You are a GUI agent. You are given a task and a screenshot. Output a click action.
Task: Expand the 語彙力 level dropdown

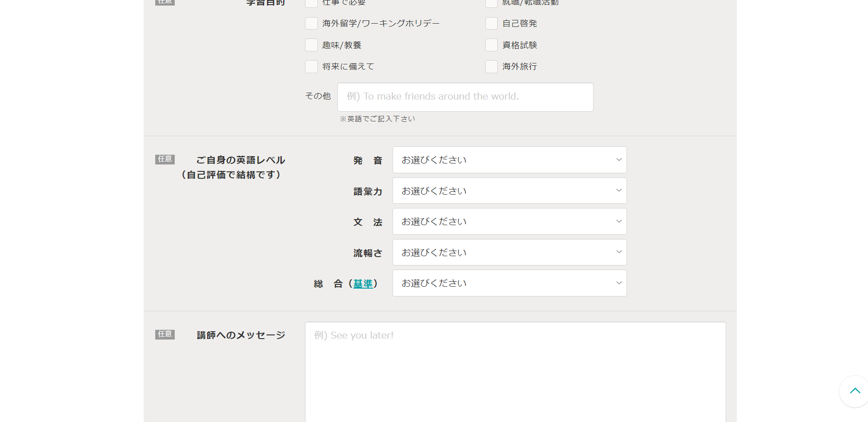click(509, 191)
